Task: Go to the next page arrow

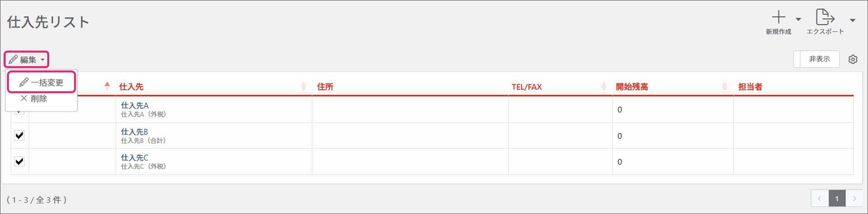Action: click(854, 199)
